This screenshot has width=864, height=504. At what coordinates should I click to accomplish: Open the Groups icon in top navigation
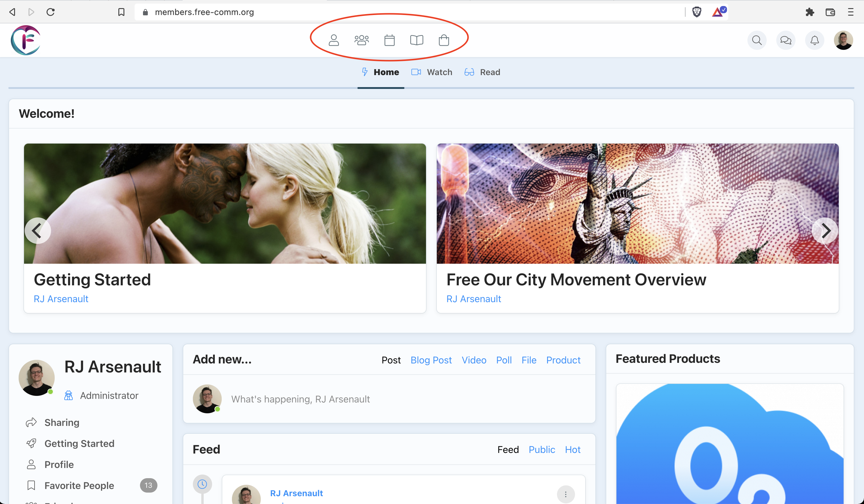click(361, 41)
